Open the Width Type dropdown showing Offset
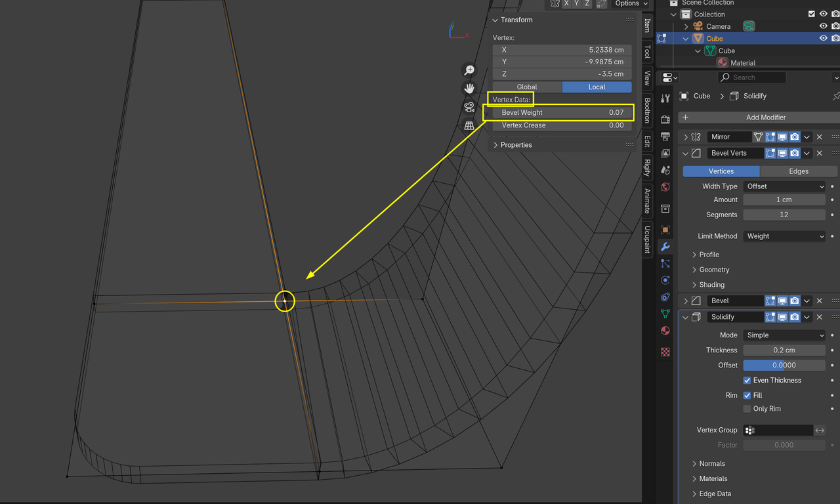Viewport: 840px width, 504px height. coord(784,186)
